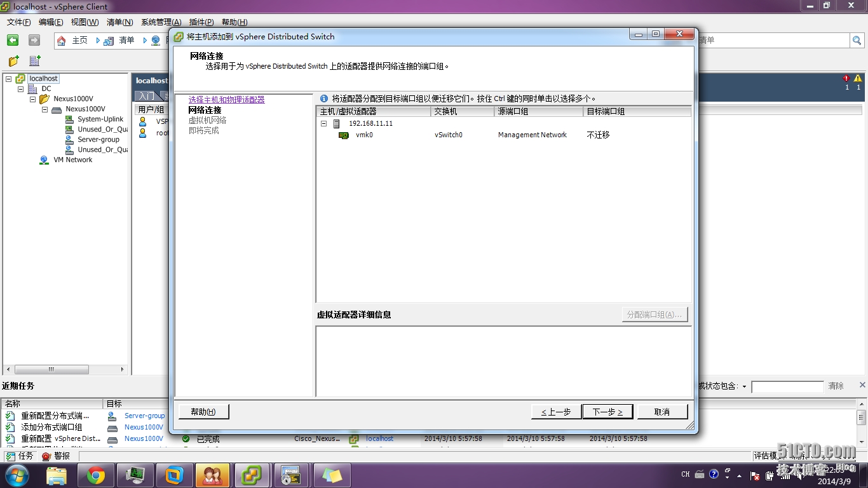Click the inventory icon beside 清单
The height and width of the screenshot is (488, 868).
tap(109, 41)
